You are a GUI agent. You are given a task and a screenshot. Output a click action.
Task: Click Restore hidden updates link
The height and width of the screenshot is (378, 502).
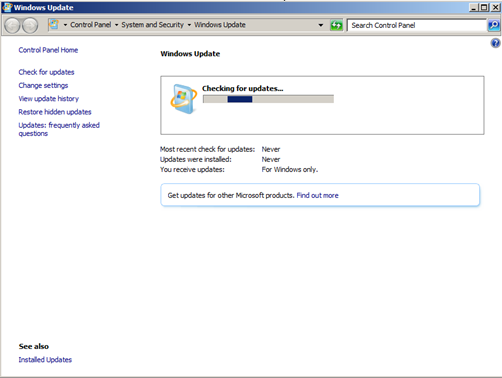click(x=55, y=112)
